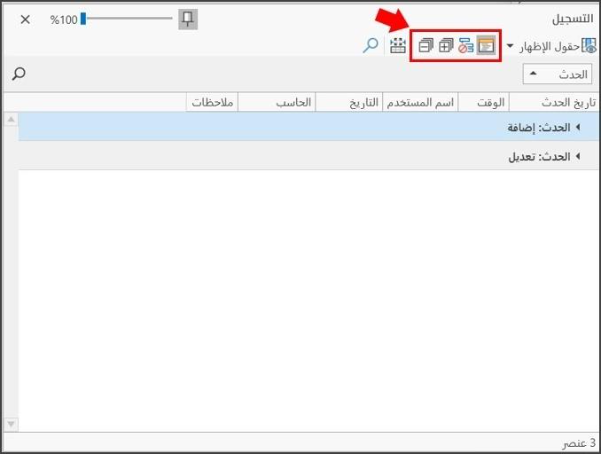Sort by تاريخ الحدث column header
This screenshot has height=454, width=601.
coord(554,102)
